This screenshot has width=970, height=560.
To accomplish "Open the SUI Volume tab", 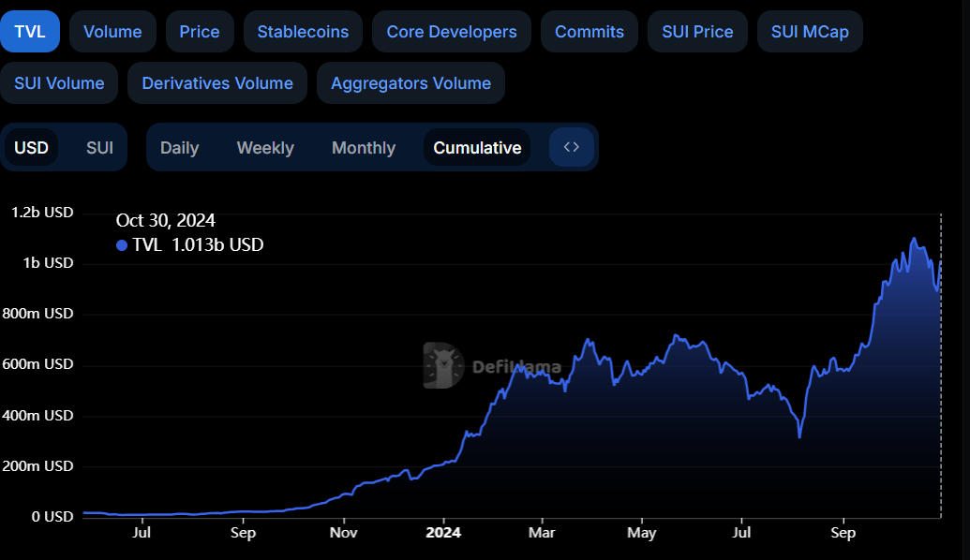I will (59, 82).
